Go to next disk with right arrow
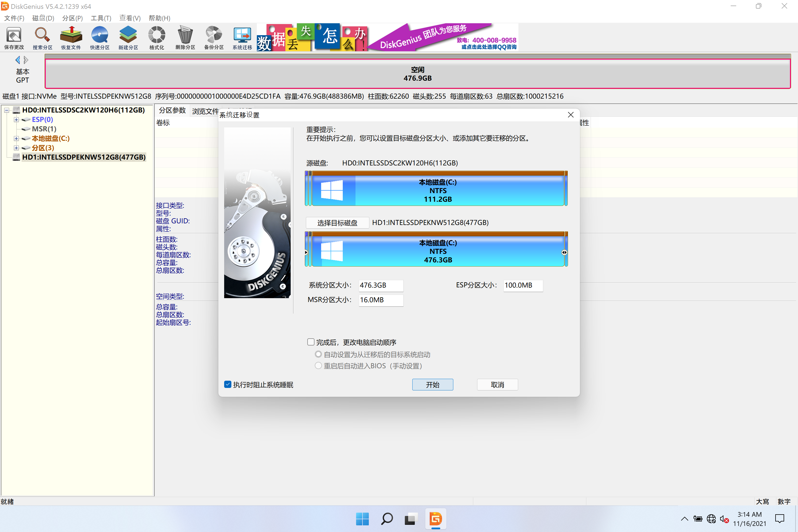Screen dimensions: 798x532 tap(26, 60)
